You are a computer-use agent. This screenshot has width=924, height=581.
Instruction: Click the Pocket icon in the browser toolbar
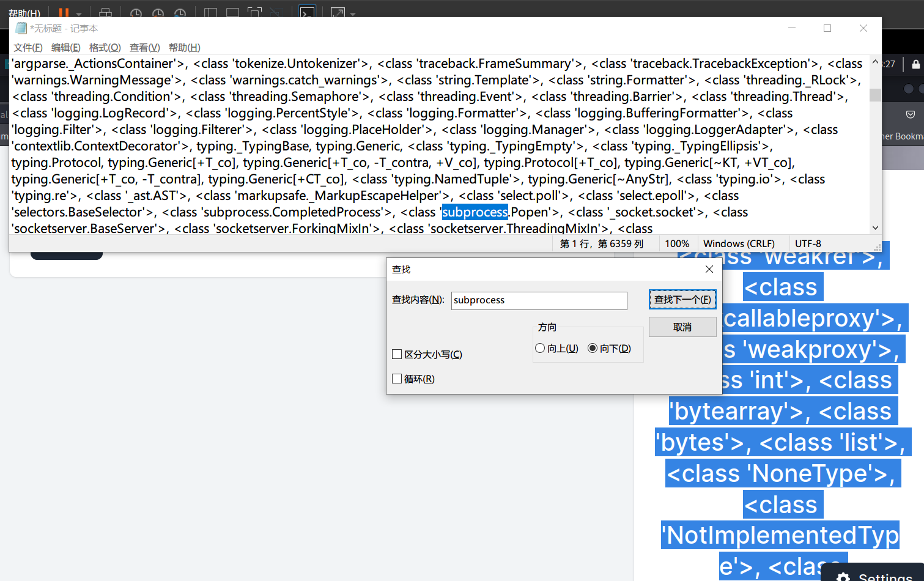[911, 114]
